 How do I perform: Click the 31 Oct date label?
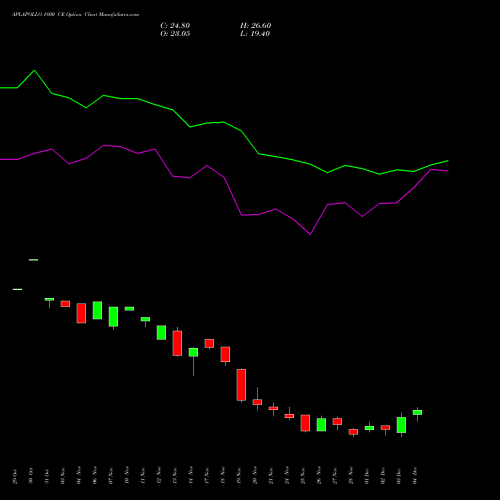[47, 476]
